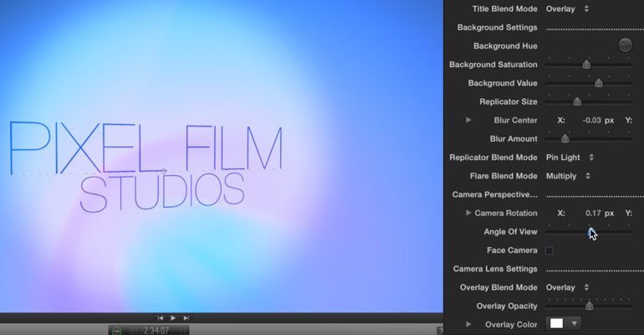Open the Title Blend Mode dropdown
Image resolution: width=644 pixels, height=335 pixels.
tap(567, 8)
